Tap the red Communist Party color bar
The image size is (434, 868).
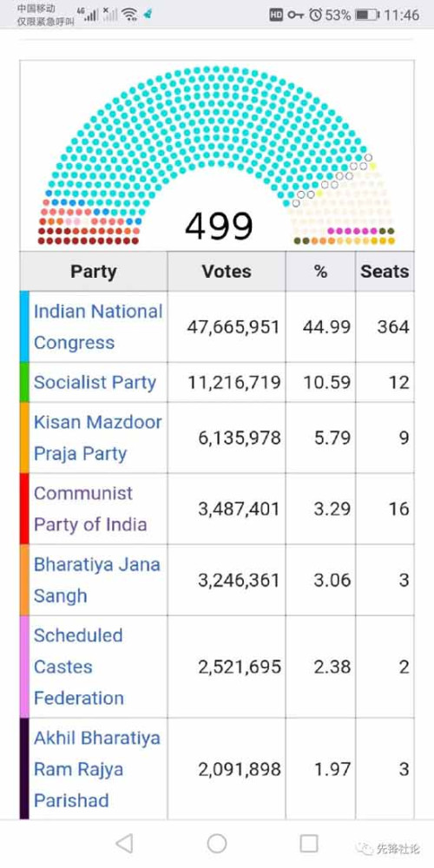pos(24,509)
